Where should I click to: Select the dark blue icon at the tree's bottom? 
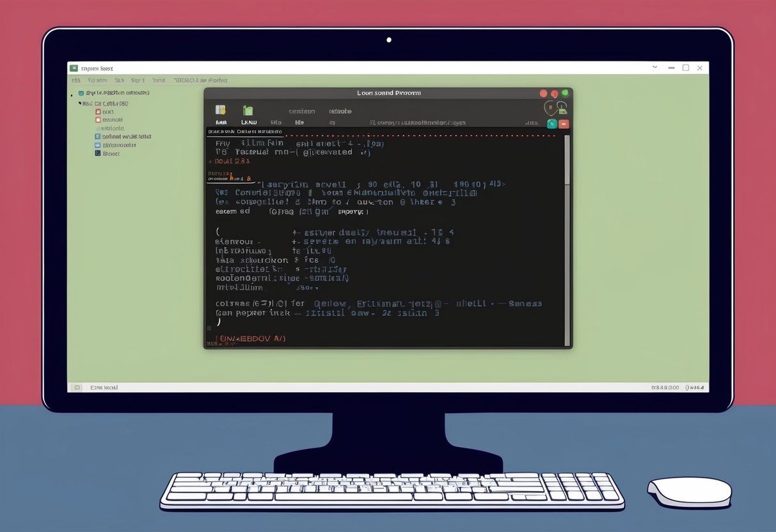point(98,153)
